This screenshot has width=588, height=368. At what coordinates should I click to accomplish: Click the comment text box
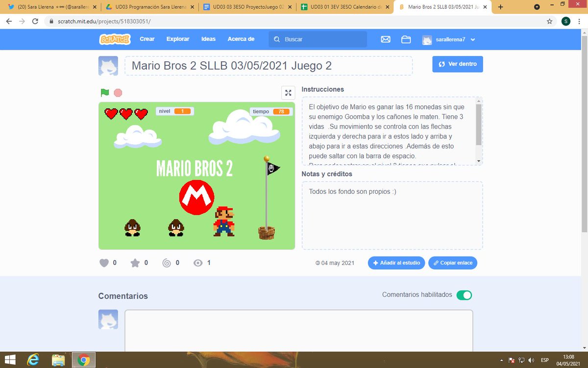[x=299, y=331]
